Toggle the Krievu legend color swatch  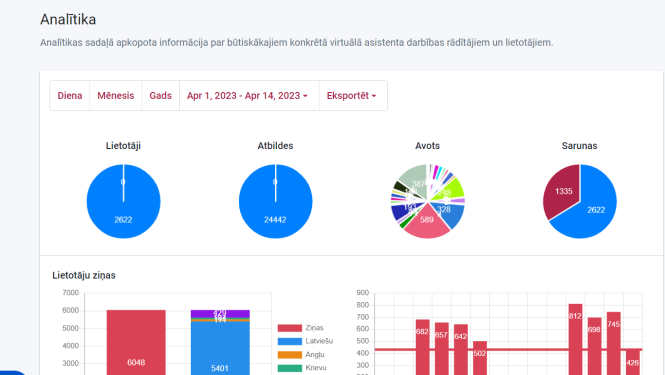pyautogui.click(x=290, y=368)
